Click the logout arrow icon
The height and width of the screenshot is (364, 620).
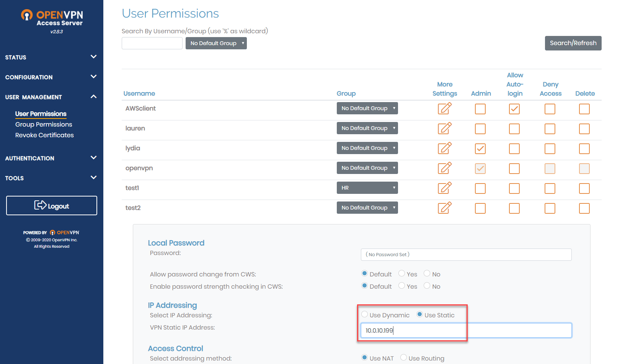(40, 205)
